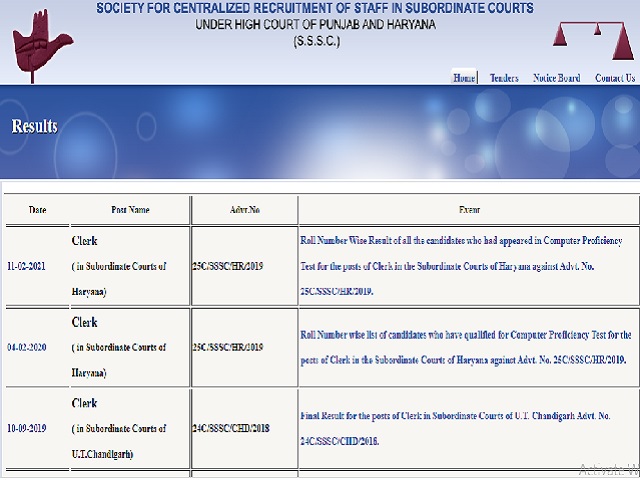
Task: Click the (S.S.S.C.) abbreviation text
Action: pos(317,41)
